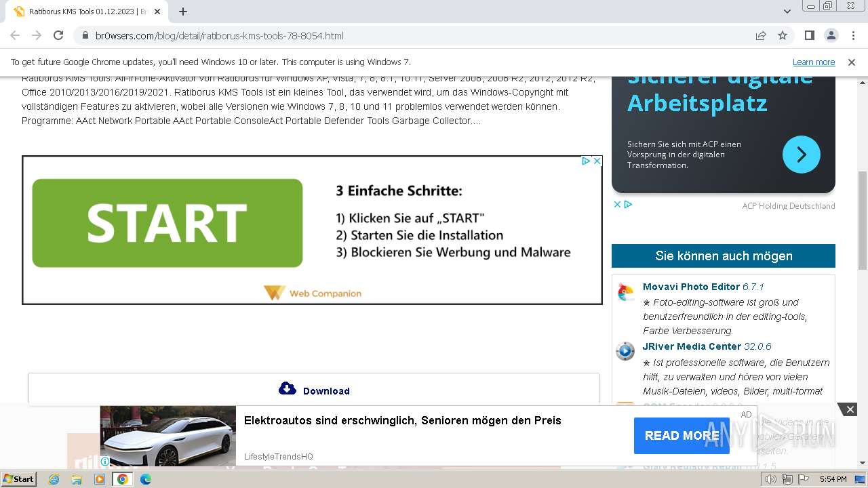Click the Movavi Photo Editor bird icon

625,293
